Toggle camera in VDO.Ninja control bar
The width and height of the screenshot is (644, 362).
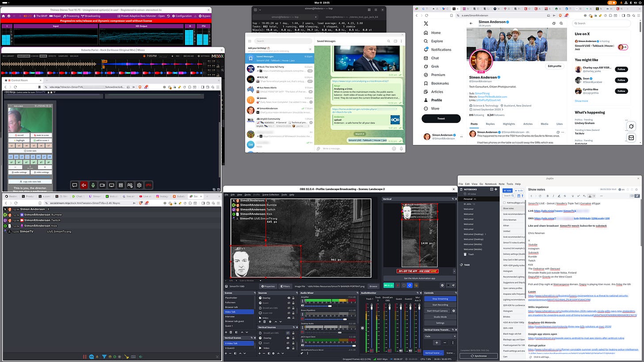102,185
